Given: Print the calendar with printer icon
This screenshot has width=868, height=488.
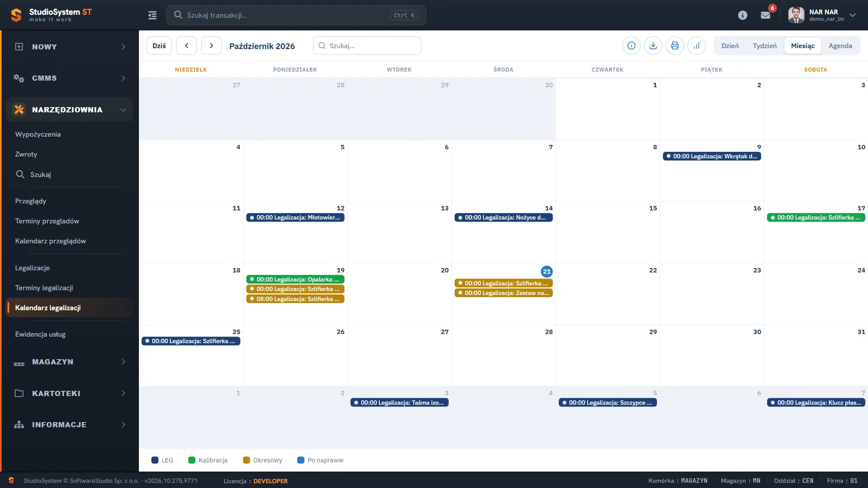Looking at the screenshot, I should pyautogui.click(x=675, y=46).
